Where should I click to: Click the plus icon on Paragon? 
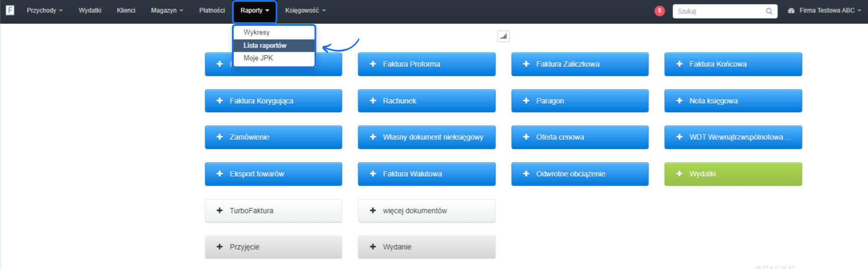(526, 101)
